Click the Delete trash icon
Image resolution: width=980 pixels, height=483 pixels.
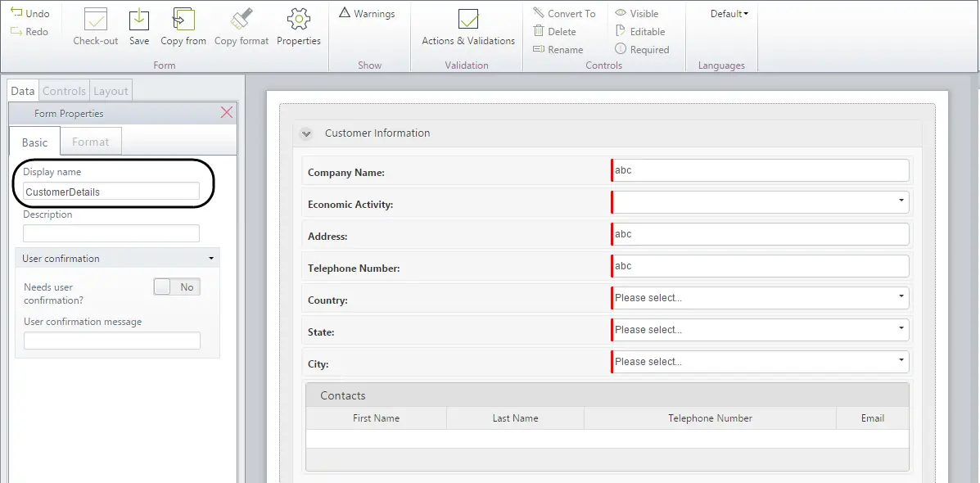pyautogui.click(x=539, y=31)
